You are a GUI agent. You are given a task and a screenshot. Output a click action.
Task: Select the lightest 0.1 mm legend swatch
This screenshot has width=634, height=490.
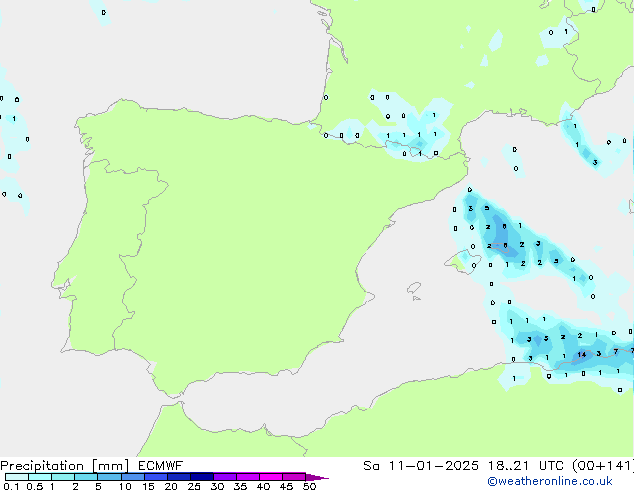click(16, 477)
